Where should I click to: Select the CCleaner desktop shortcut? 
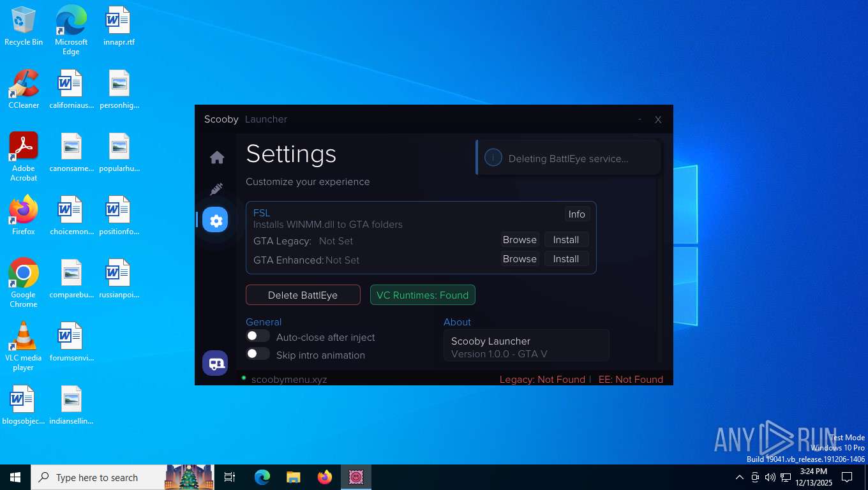24,89
